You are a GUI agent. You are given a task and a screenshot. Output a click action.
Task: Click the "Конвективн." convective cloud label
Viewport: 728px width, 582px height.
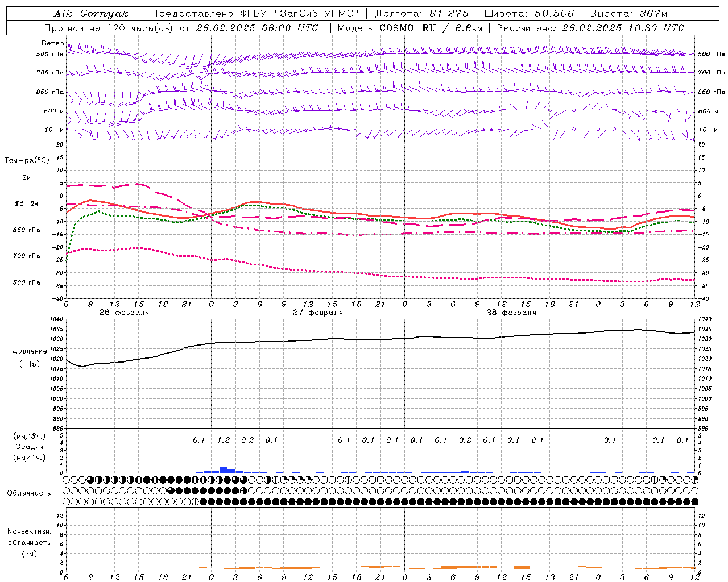[x=30, y=531]
